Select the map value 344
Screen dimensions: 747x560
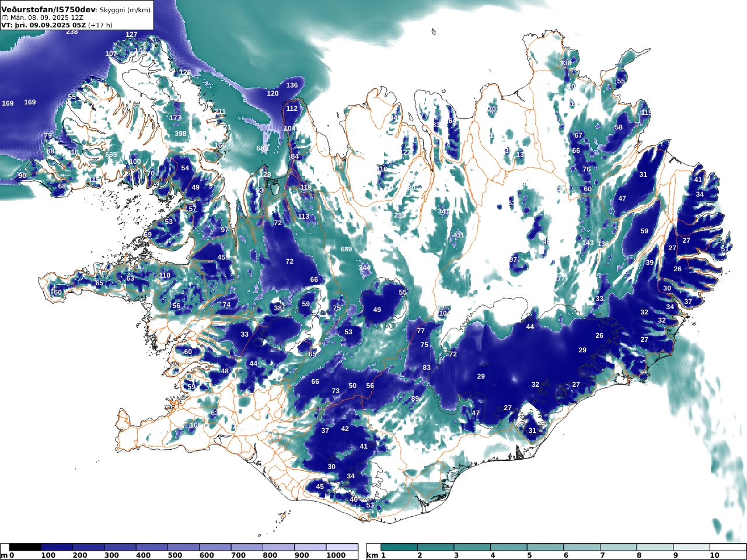[x=364, y=268]
